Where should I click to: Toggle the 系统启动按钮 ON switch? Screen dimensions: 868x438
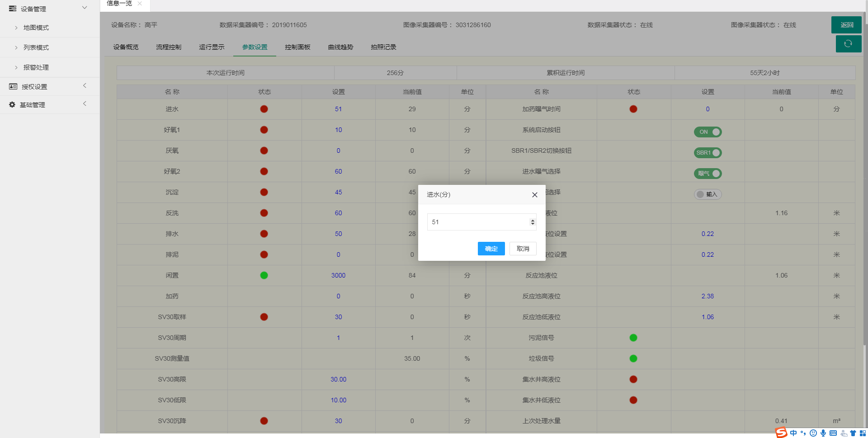coord(708,132)
